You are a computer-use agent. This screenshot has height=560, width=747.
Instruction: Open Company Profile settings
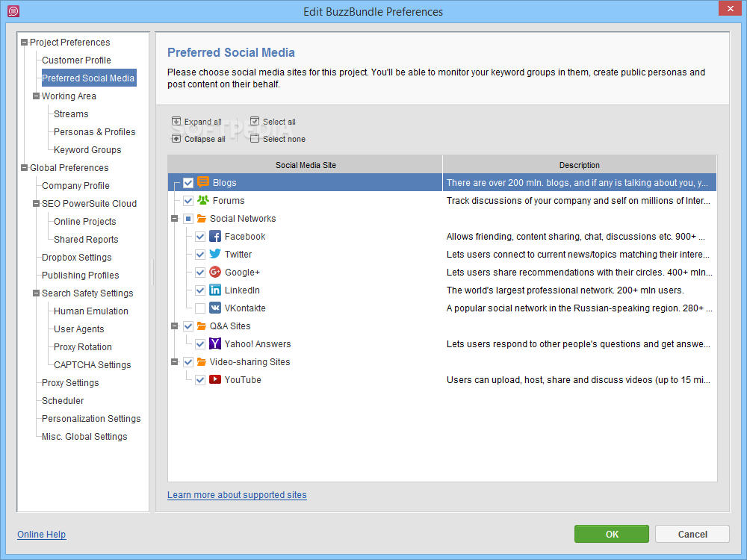coord(75,186)
